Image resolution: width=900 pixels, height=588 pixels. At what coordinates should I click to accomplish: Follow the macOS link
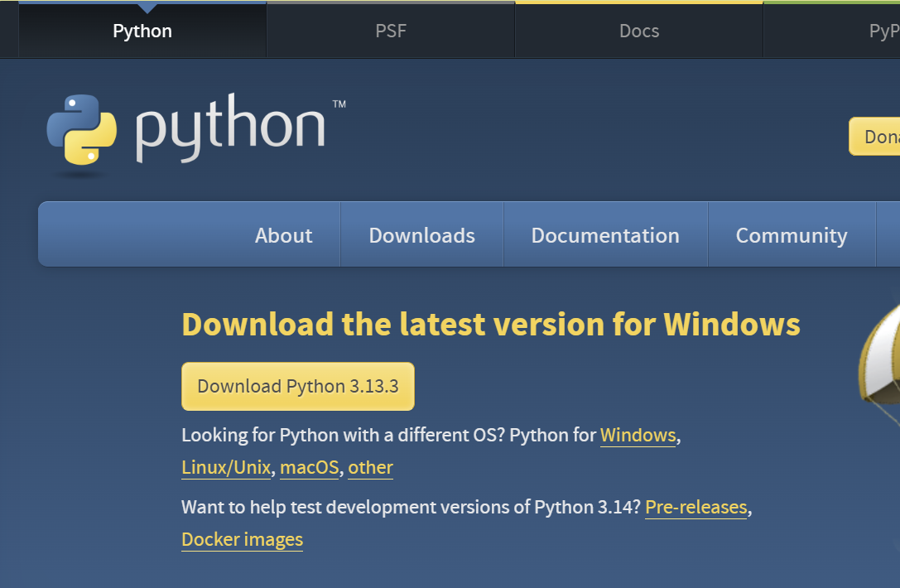click(x=310, y=467)
